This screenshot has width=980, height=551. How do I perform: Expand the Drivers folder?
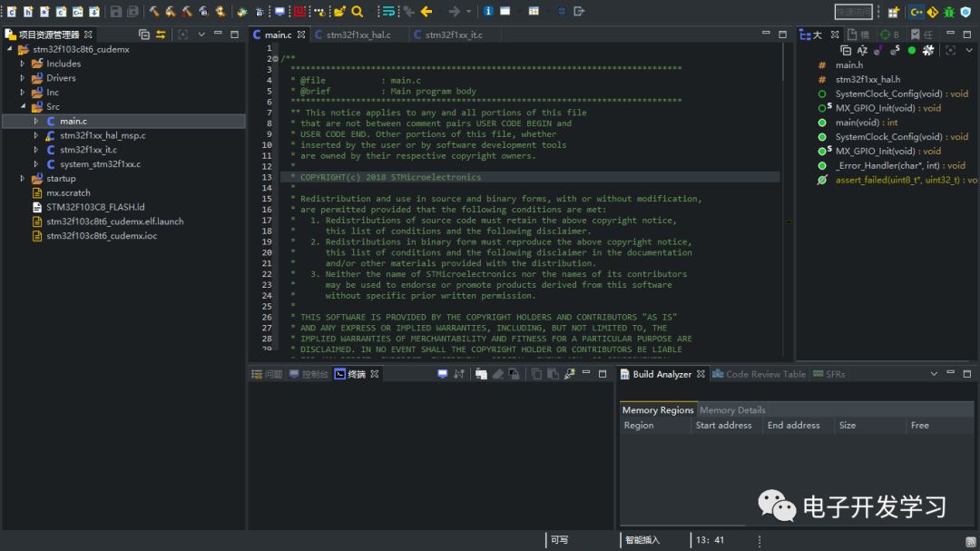click(23, 77)
